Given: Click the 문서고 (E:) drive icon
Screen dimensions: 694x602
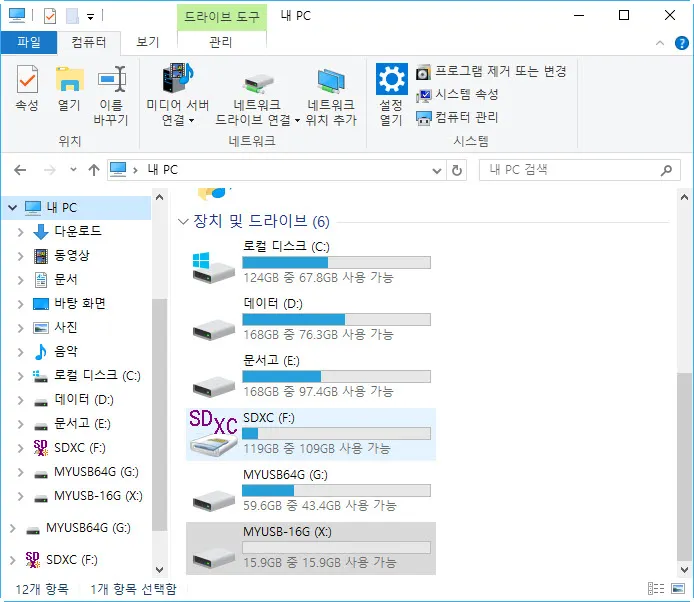Looking at the screenshot, I should coord(214,386).
